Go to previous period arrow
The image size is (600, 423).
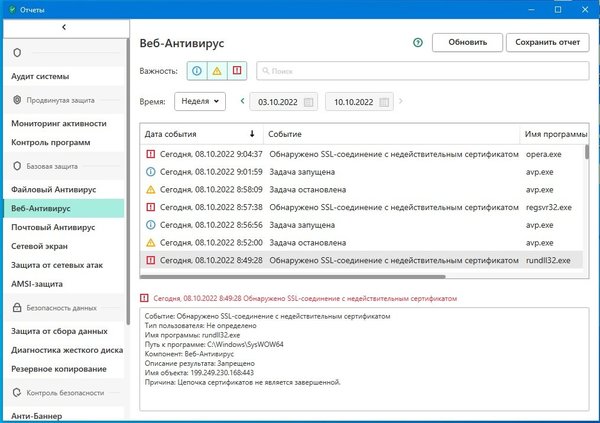point(242,101)
